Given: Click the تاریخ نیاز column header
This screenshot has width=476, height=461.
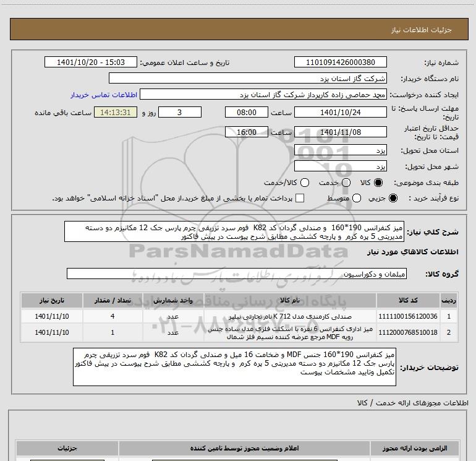Looking at the screenshot, I should pos(51,300).
